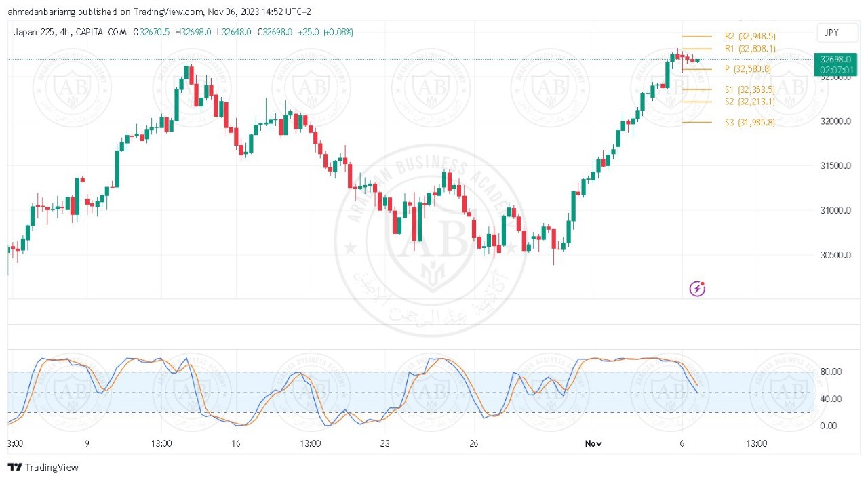Click the 16 date label on time axis

[x=236, y=443]
